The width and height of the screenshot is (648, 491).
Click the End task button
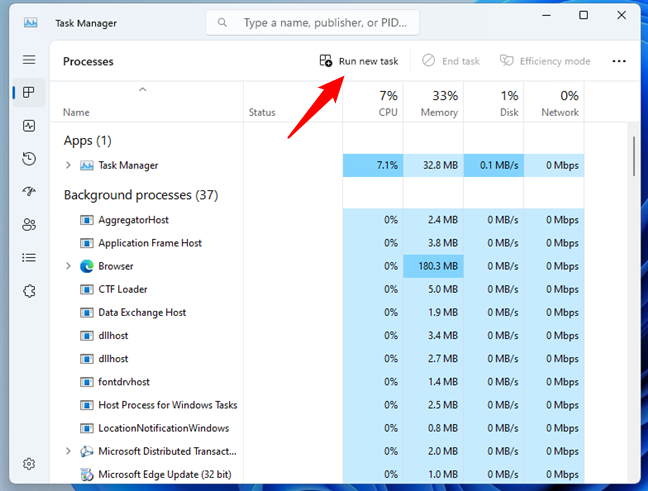point(450,61)
